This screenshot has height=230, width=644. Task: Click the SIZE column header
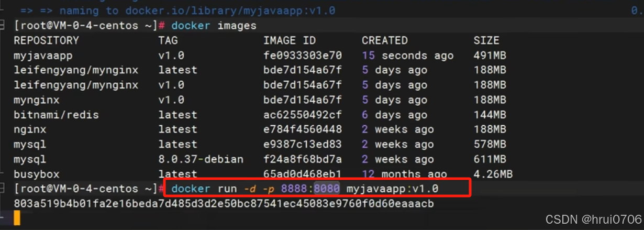click(x=486, y=40)
